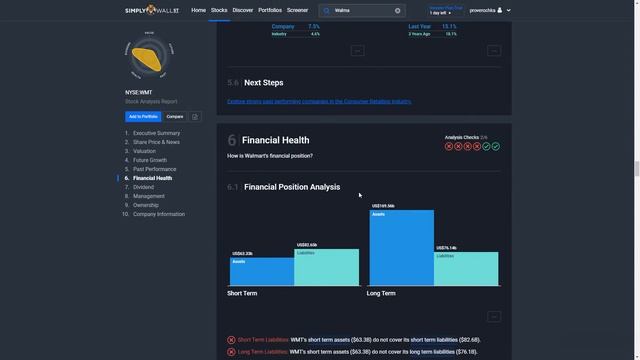Click the Long Term Liabilities label text
Viewport: 640px width, 360px height.
coord(262,352)
